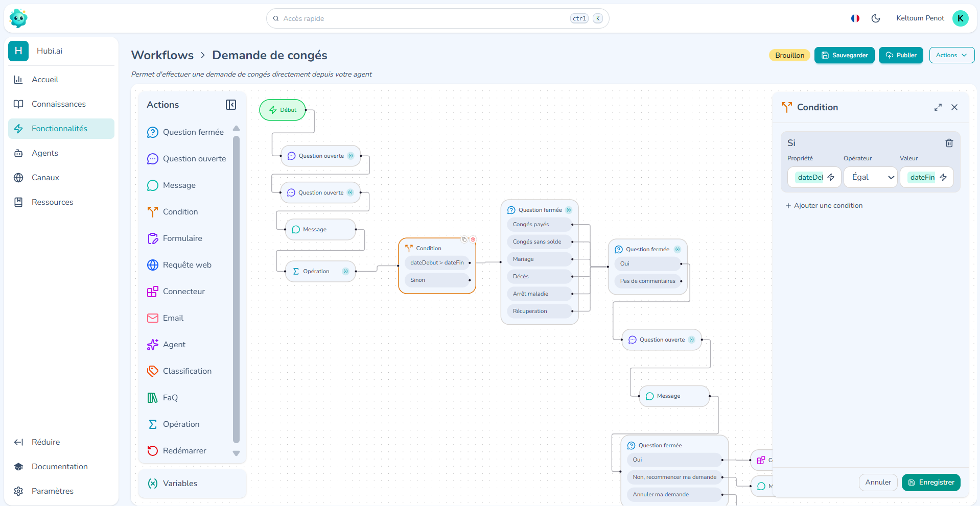Click the Workflows breadcrumb link
980x506 pixels.
[162, 55]
